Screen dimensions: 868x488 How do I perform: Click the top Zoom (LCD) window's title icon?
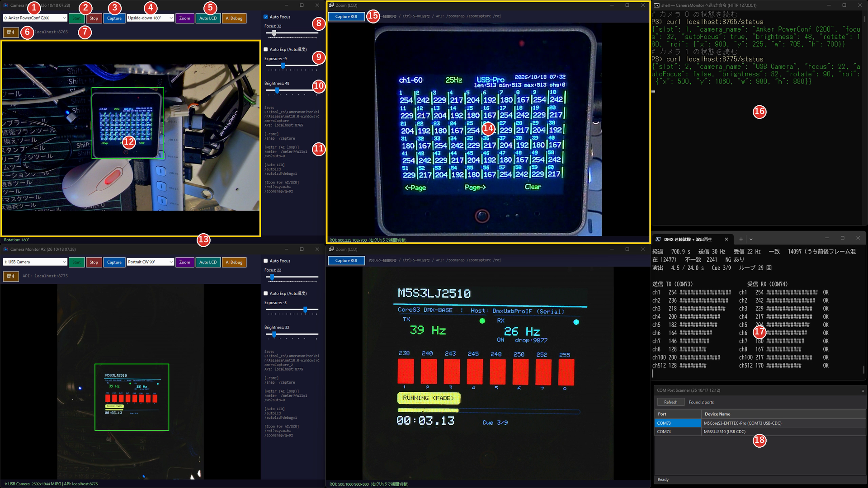click(x=331, y=5)
